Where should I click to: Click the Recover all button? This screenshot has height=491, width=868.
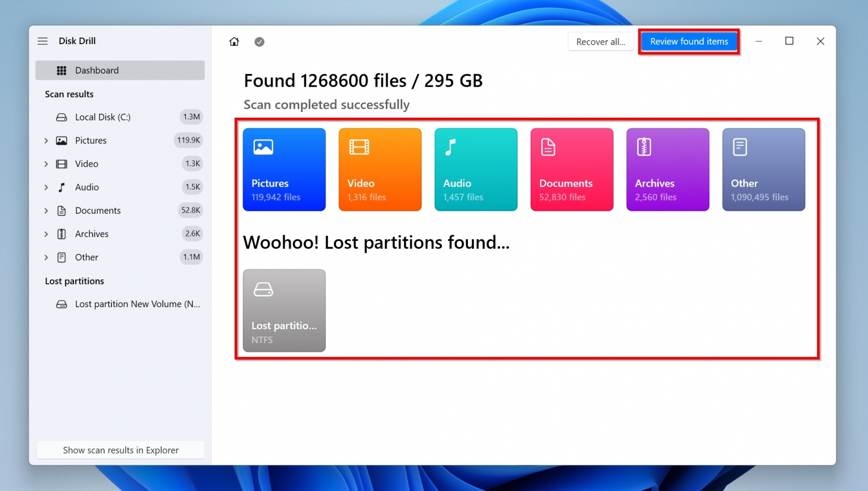pos(601,41)
